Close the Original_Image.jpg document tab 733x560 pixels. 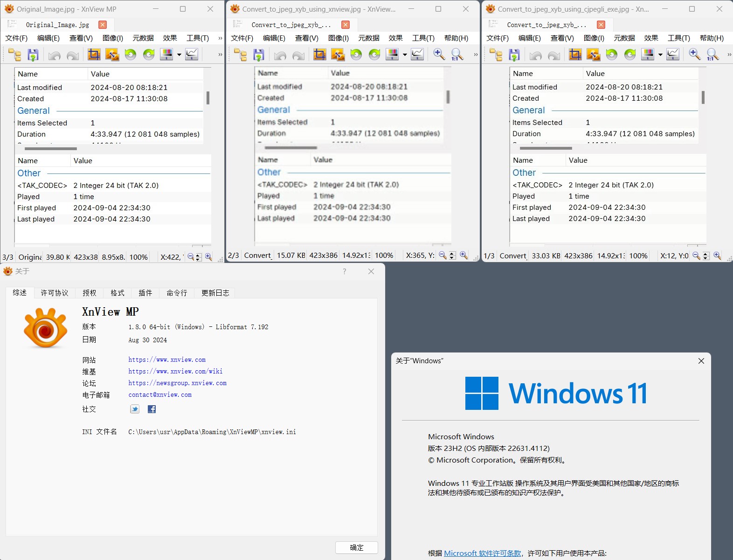point(103,25)
